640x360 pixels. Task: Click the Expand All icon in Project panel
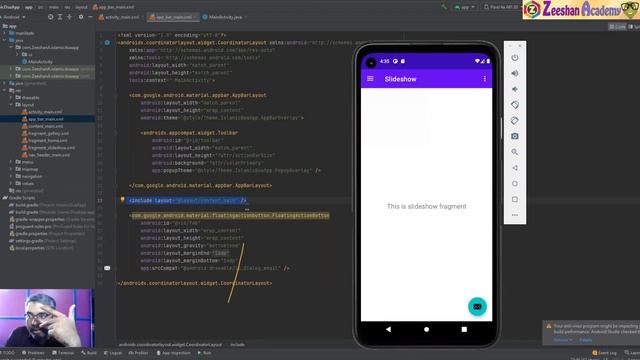click(x=60, y=17)
